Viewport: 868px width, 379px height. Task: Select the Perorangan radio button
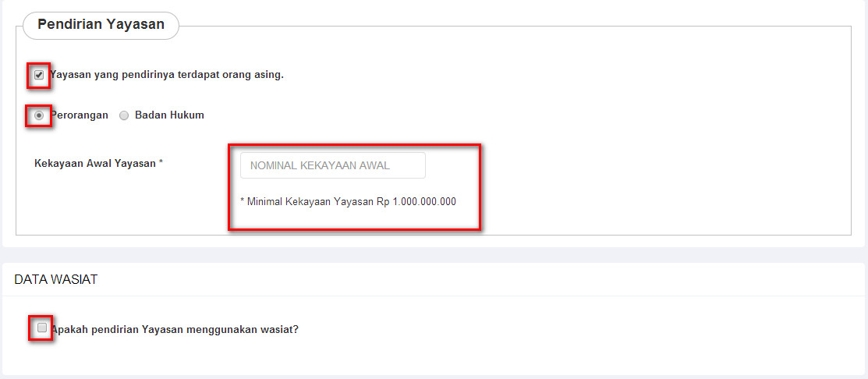click(39, 115)
